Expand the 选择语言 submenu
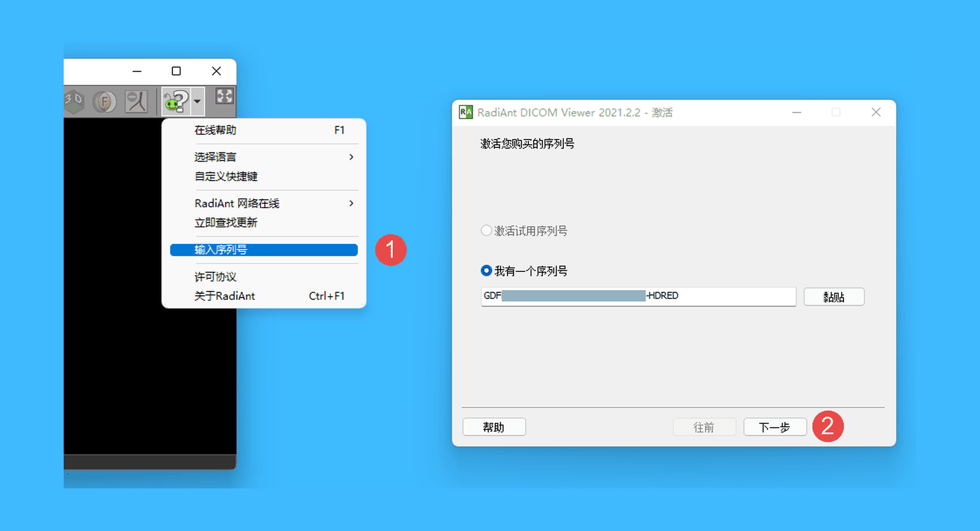 tap(264, 157)
